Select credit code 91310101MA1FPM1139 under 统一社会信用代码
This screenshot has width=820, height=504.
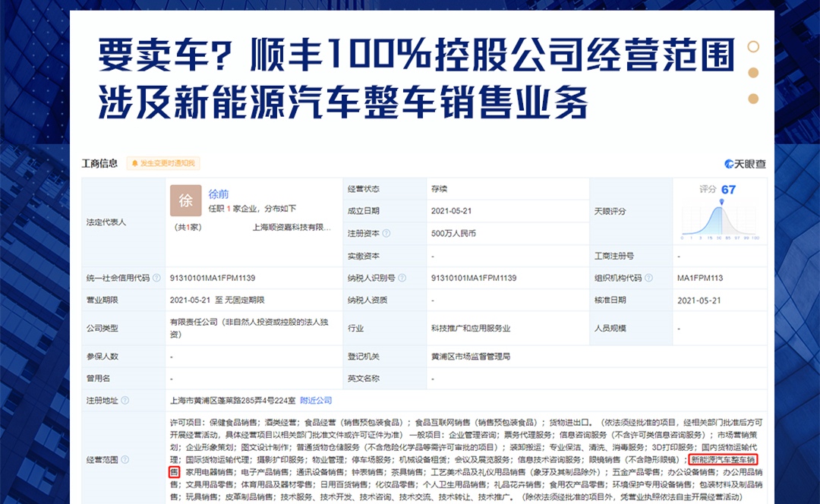[213, 278]
